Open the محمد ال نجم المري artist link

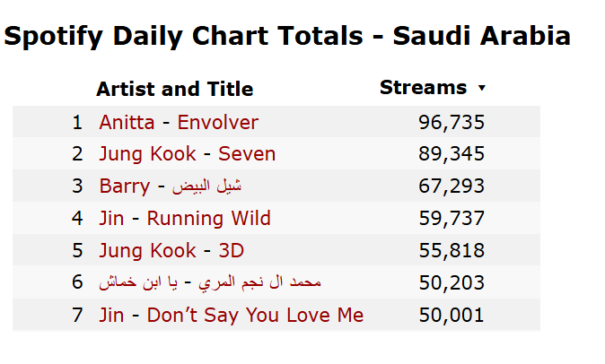tap(259, 282)
